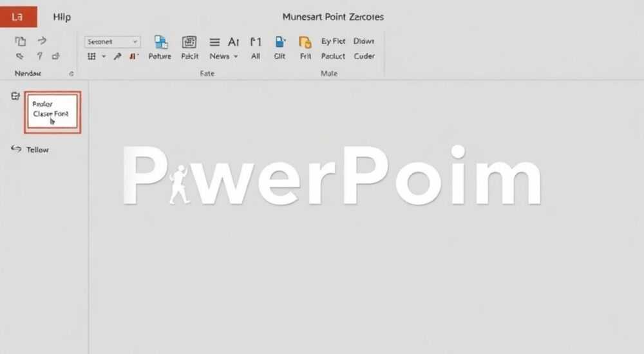
Task: Click the Poture picture icon
Action: point(160,42)
